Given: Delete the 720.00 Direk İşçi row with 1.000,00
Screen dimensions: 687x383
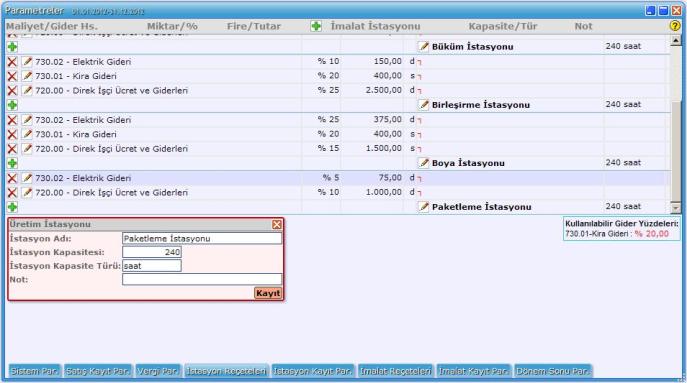Looking at the screenshot, I should (x=12, y=193).
